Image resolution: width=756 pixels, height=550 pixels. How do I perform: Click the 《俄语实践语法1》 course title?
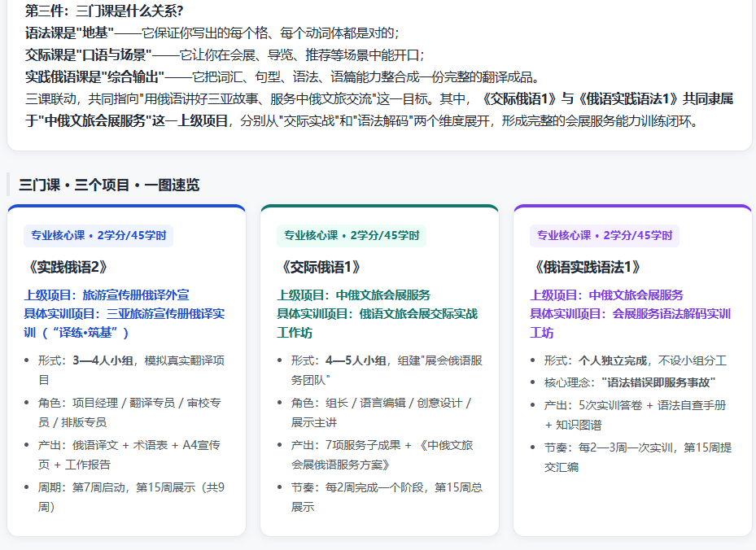pyautogui.click(x=586, y=267)
